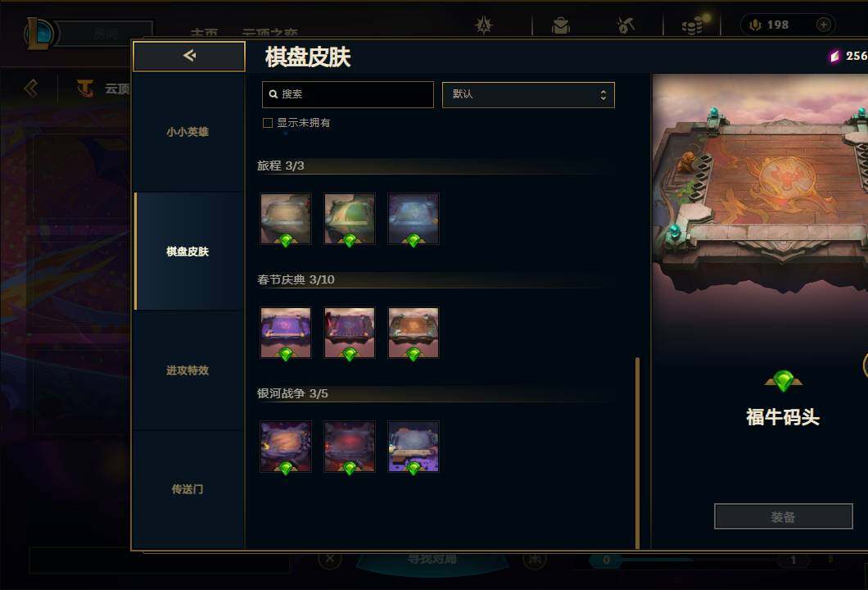Click the League of Legends logo icon

coord(38,34)
